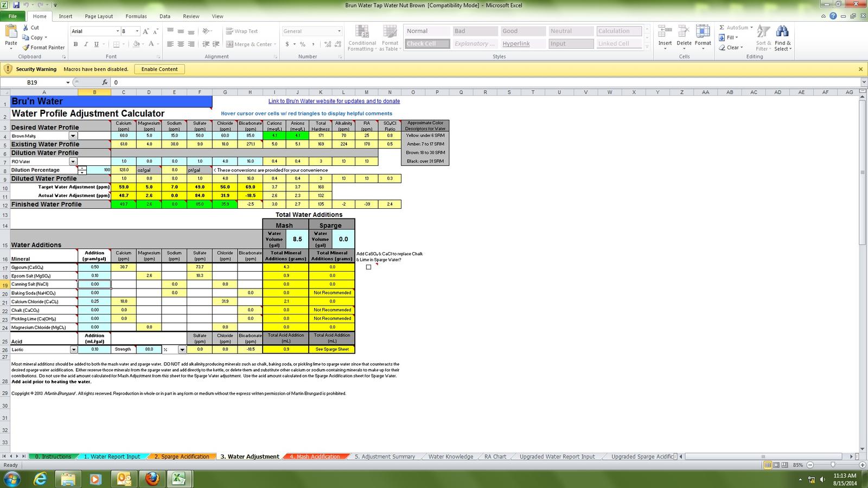Open the acid strength percent dropdown

[182, 350]
